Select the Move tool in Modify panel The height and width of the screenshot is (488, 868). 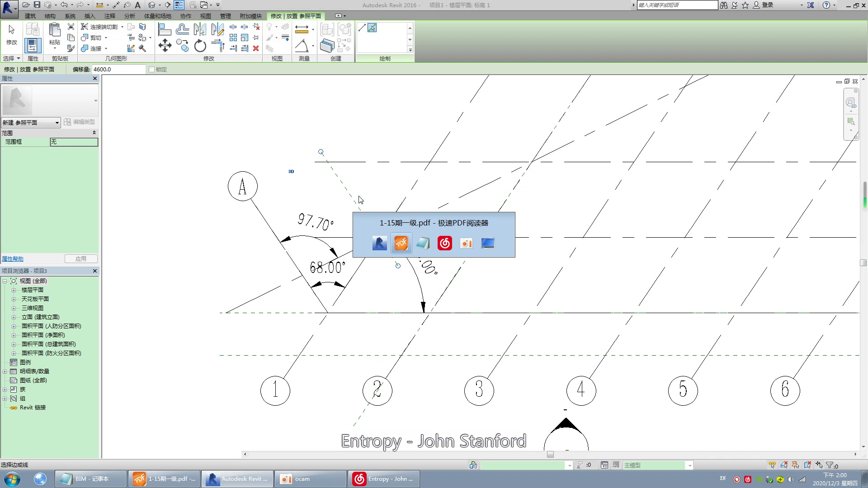(x=165, y=46)
